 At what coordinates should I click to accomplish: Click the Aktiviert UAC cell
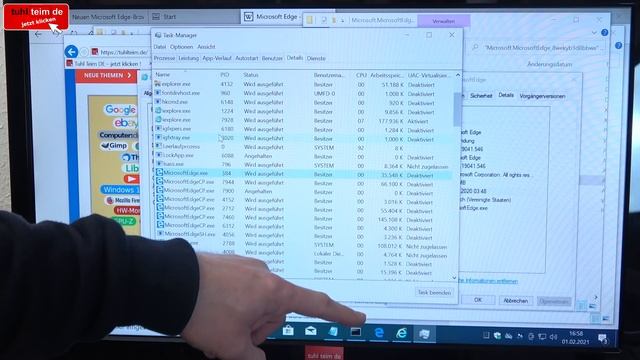(418, 121)
